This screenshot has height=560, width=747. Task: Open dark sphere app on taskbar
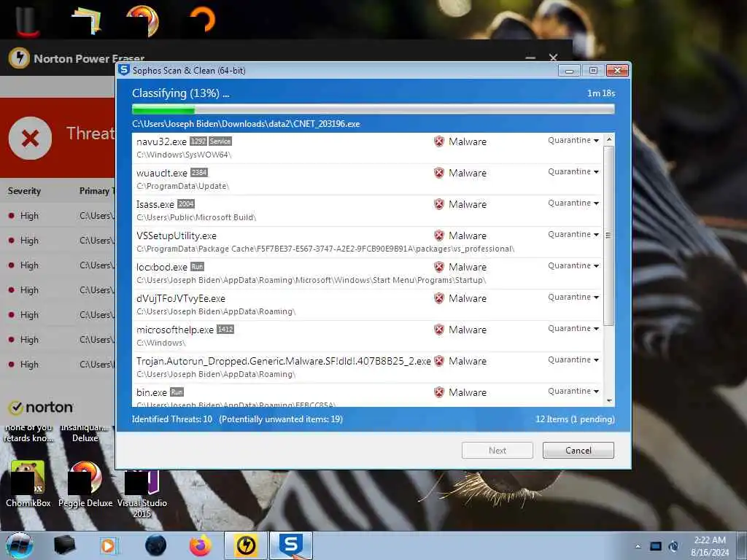156,545
